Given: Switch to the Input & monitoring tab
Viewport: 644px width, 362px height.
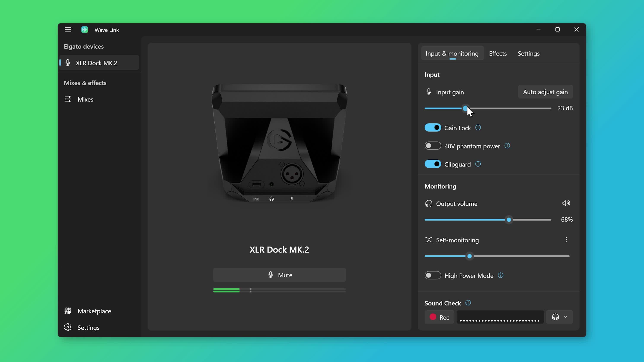Looking at the screenshot, I should click(x=452, y=54).
